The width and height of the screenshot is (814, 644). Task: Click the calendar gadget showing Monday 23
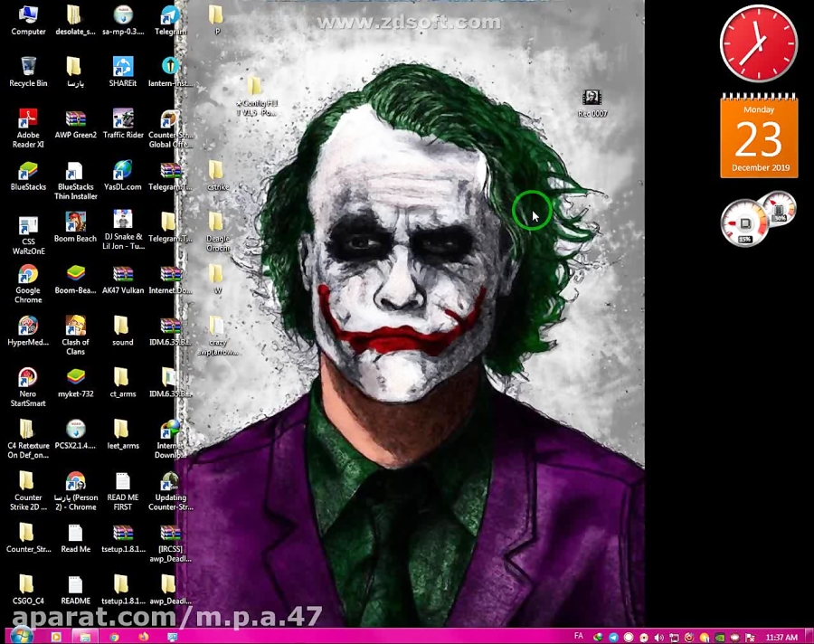click(x=759, y=136)
